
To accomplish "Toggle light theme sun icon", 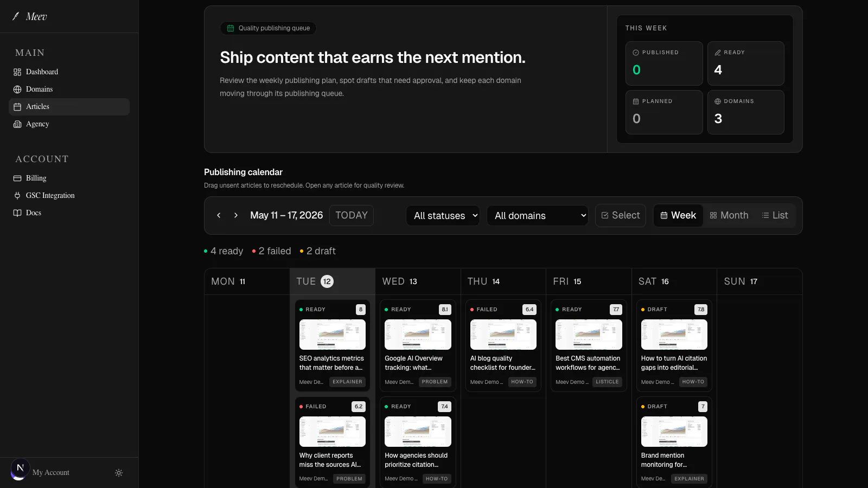I will (x=119, y=473).
